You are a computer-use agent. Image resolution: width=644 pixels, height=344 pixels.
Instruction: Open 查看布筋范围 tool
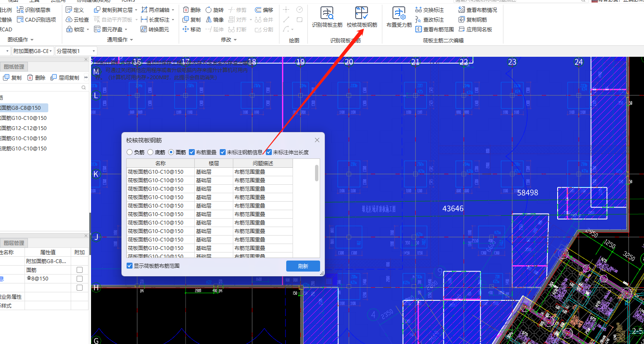[x=434, y=29]
